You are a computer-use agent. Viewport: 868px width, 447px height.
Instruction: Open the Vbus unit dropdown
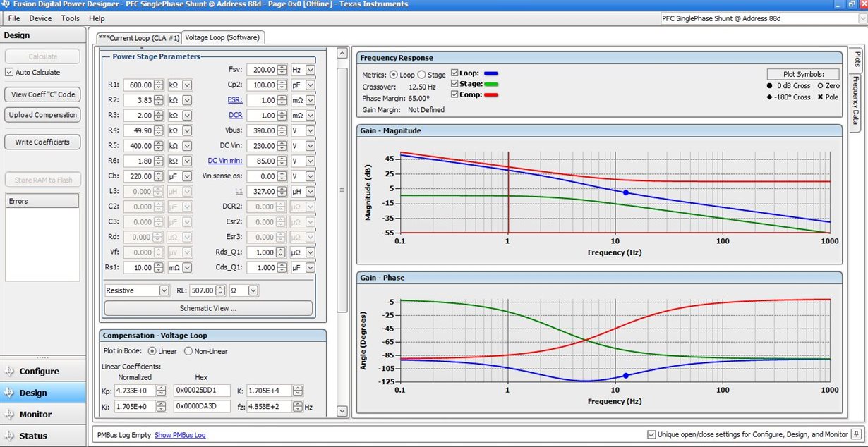tap(310, 130)
